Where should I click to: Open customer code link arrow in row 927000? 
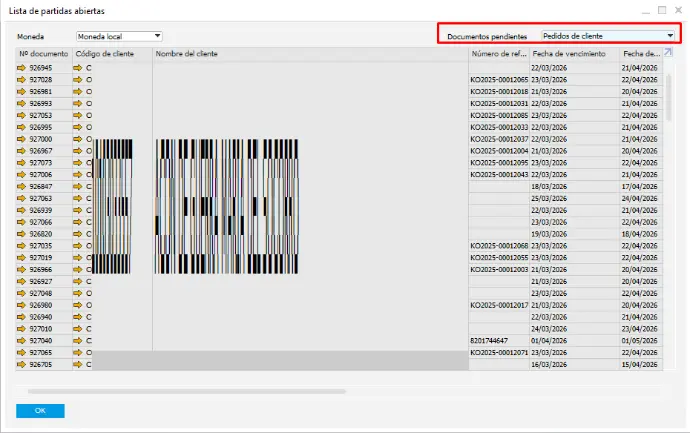point(78,139)
